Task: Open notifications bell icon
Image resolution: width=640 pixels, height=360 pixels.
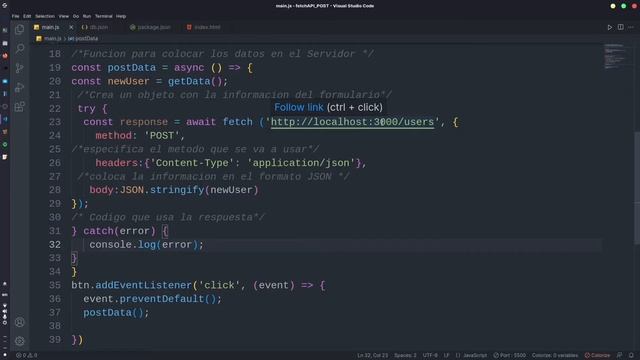Action: point(631,356)
